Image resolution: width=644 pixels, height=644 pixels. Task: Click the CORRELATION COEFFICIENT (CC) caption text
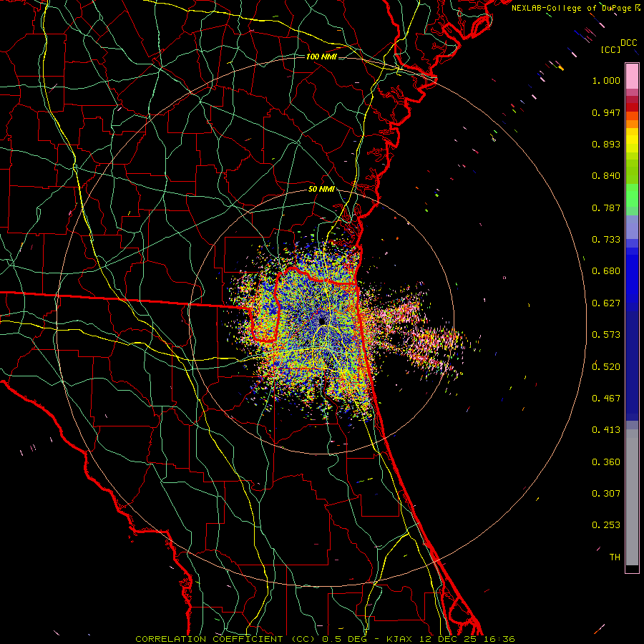pyautogui.click(x=225, y=639)
